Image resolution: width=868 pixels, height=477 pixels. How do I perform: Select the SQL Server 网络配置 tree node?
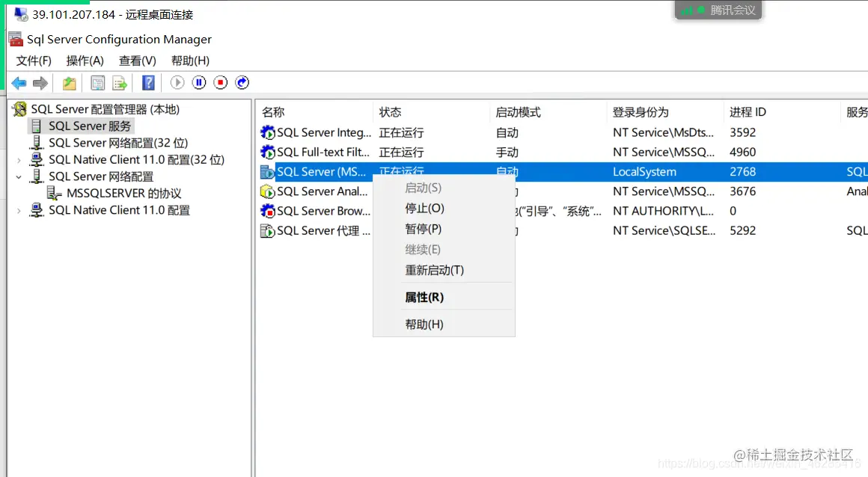tap(101, 176)
